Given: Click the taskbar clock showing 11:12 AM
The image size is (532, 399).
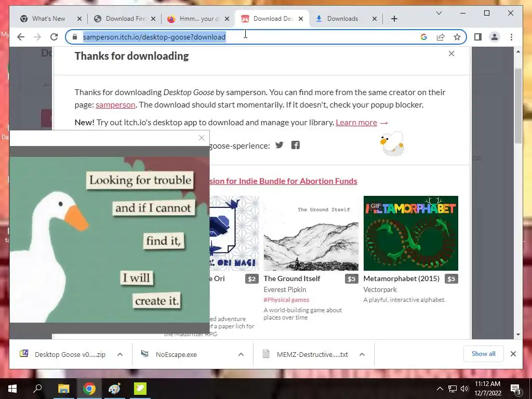Looking at the screenshot, I should tap(487, 389).
